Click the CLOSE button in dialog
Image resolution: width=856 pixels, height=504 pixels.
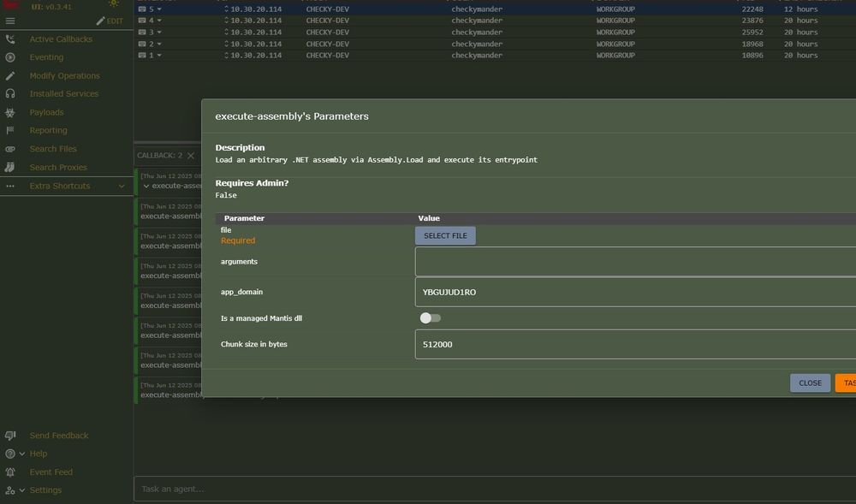[x=810, y=382]
